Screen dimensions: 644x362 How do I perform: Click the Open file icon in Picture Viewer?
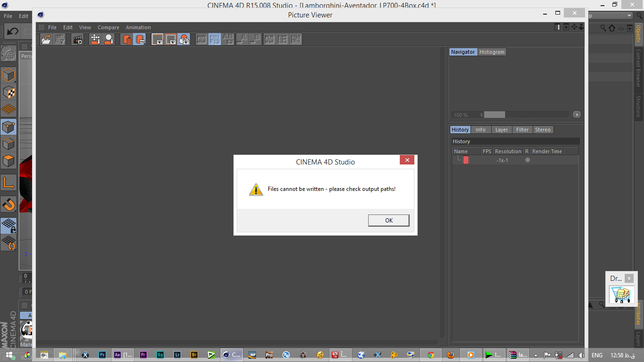[46, 40]
